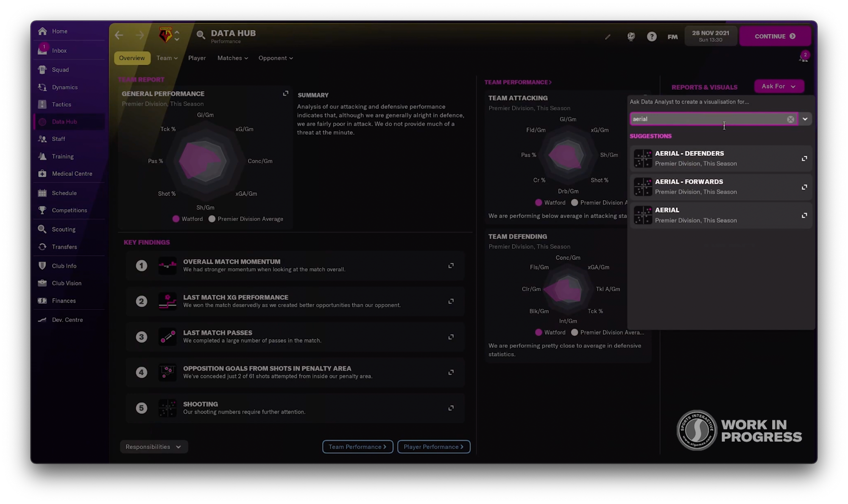This screenshot has height=504, width=848.
Task: Pop out the Aerial - Defenders visualisation
Action: click(804, 159)
